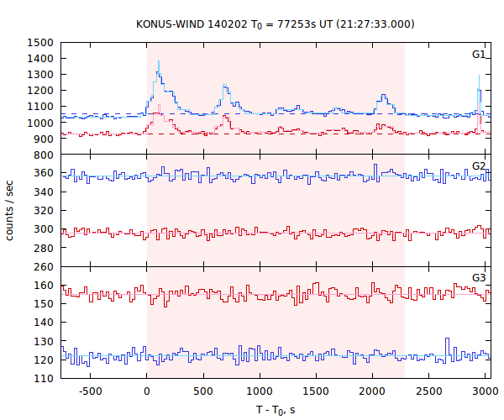The height and width of the screenshot is (420, 504).
Task: Click the G2 panel label
Action: point(478,166)
